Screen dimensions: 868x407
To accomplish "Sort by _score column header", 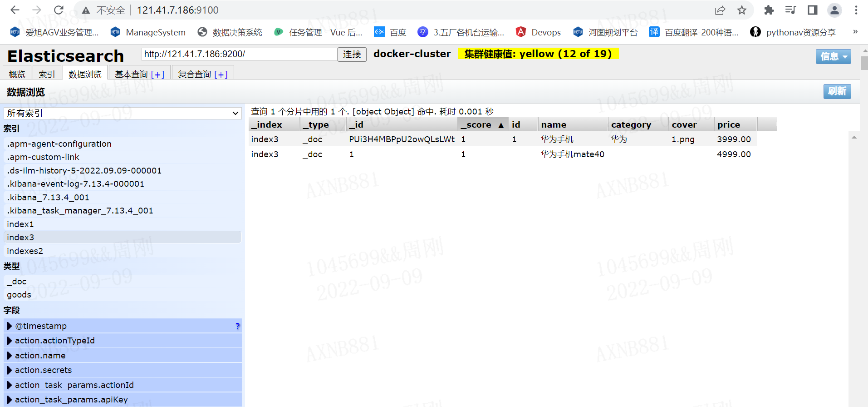I will [482, 124].
